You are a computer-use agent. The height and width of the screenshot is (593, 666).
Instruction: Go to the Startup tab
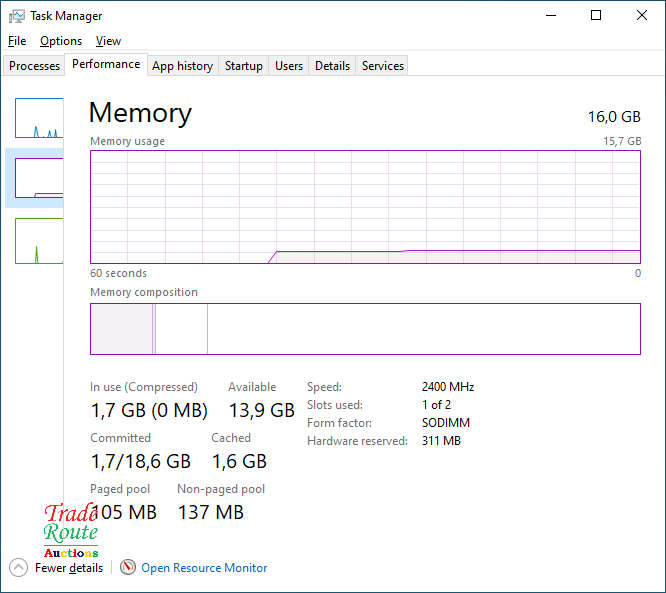coord(243,66)
